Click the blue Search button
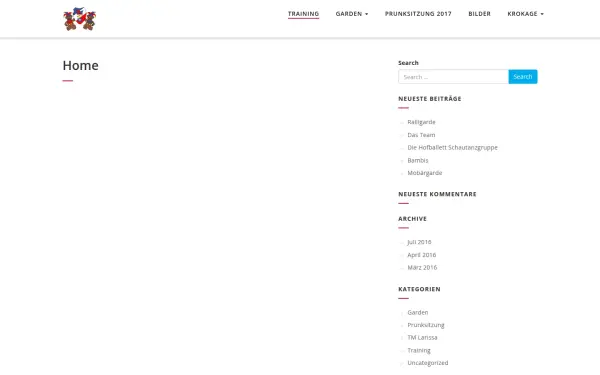This screenshot has width=600, height=375. coord(523,77)
